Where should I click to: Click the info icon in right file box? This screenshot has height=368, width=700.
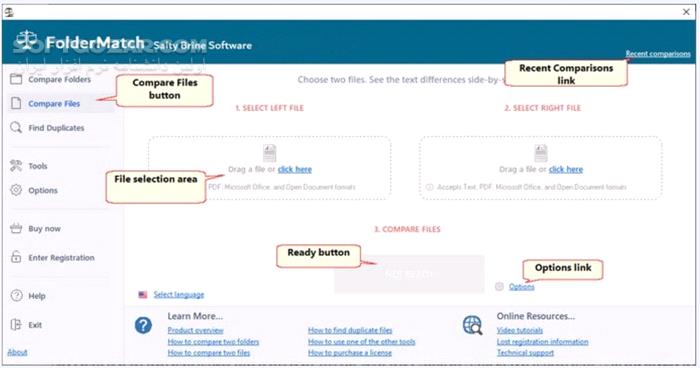click(x=429, y=187)
